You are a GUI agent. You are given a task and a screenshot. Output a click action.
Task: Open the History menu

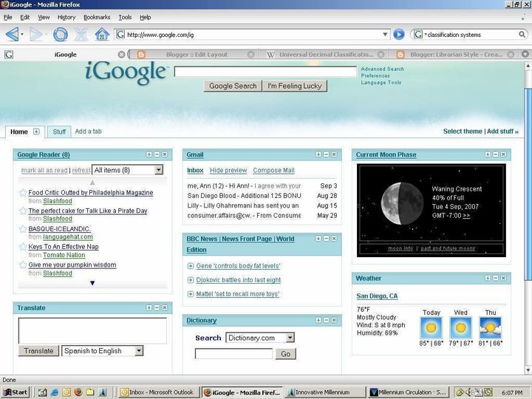point(66,17)
